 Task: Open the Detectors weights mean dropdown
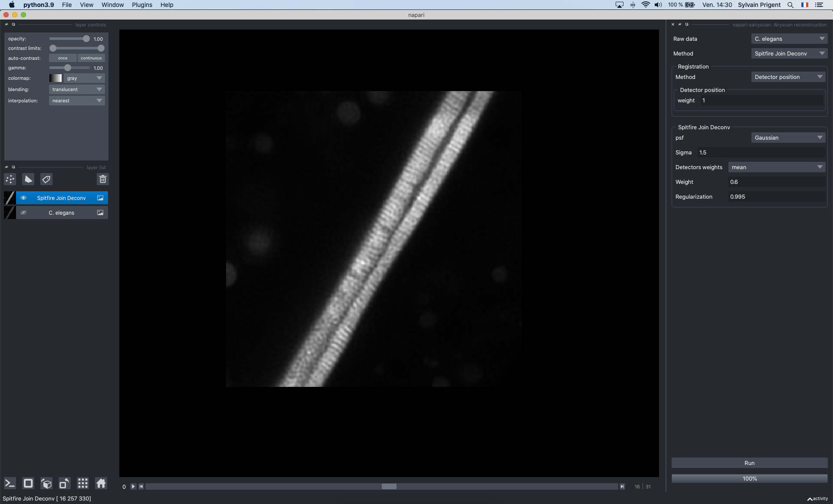point(777,167)
